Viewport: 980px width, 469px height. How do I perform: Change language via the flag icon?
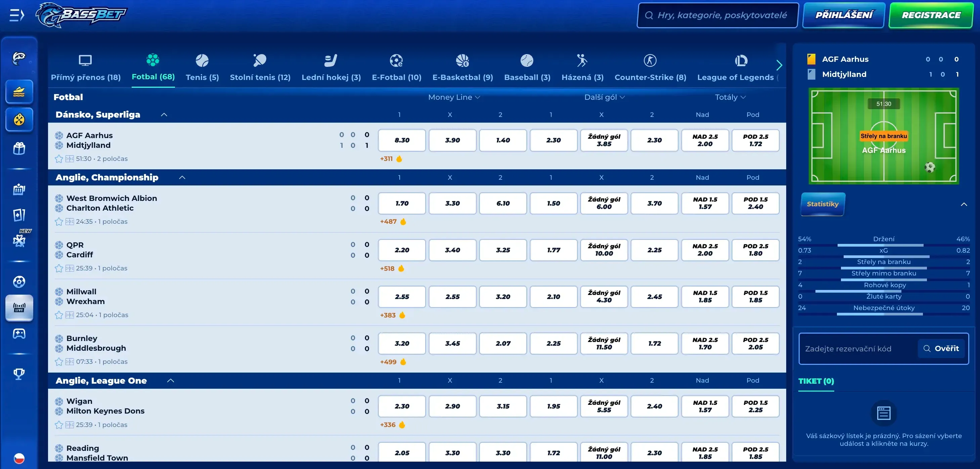click(x=19, y=458)
